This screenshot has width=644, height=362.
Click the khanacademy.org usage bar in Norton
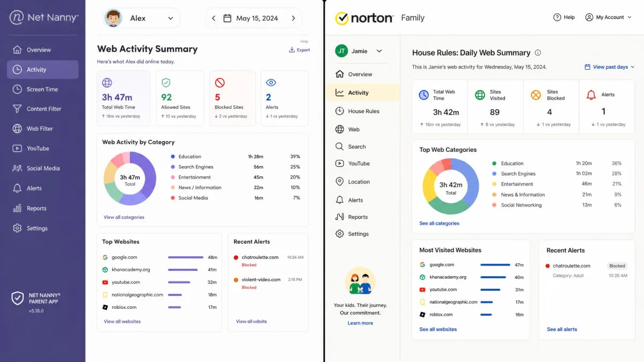[493, 277]
